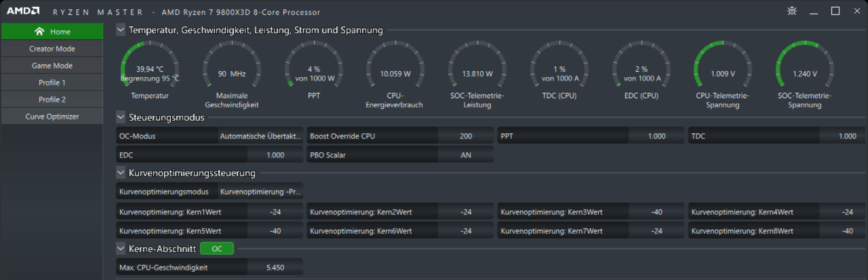Select Profile 2
Viewport: 868px width, 280px height.
tap(52, 99)
